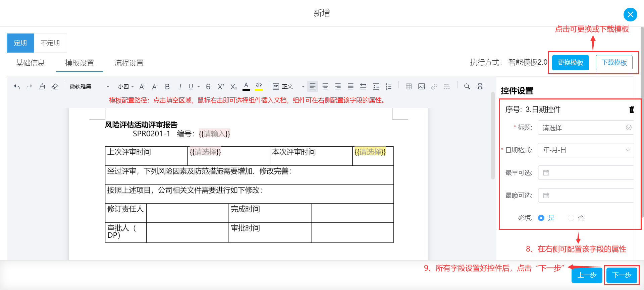Apply subscript formatting
644x290 pixels.
click(x=233, y=87)
